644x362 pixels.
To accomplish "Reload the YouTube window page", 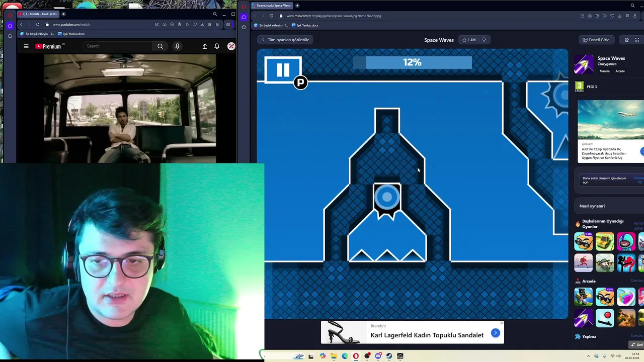I will (x=37, y=24).
